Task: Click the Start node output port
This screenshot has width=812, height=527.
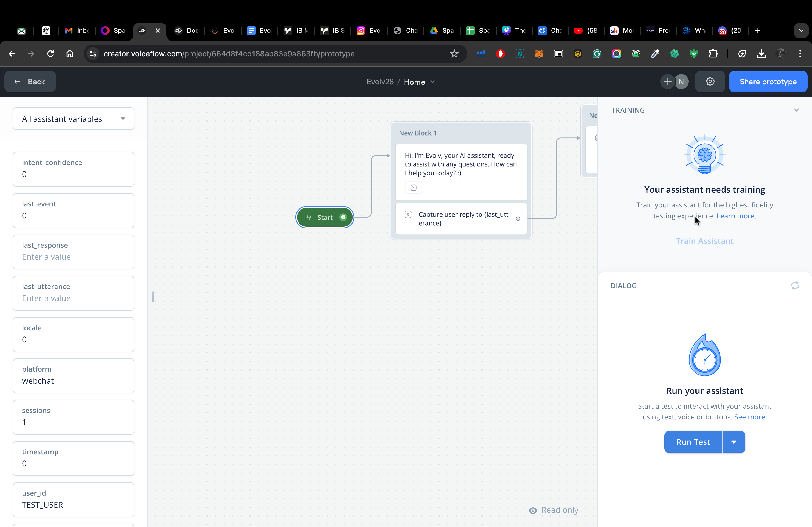Action: click(343, 217)
